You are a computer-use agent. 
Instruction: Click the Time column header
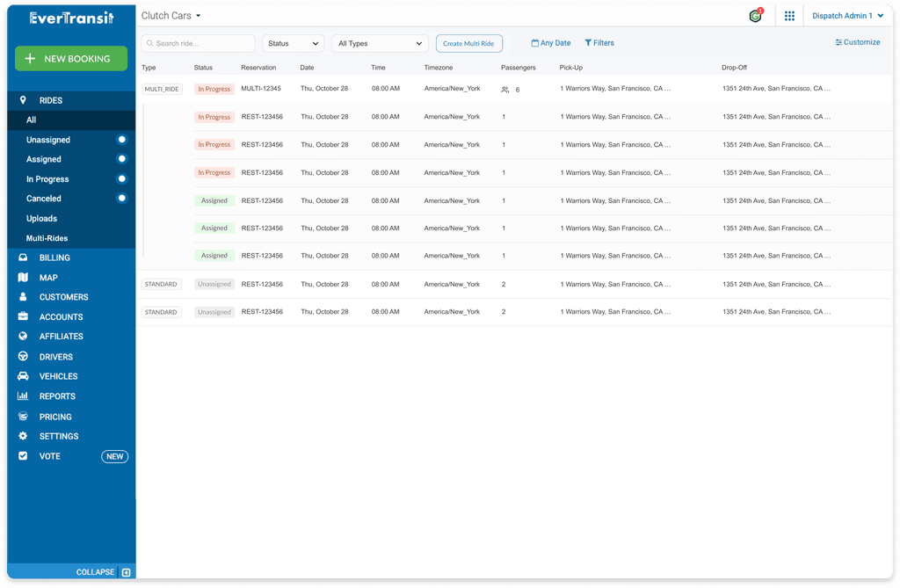[378, 68]
